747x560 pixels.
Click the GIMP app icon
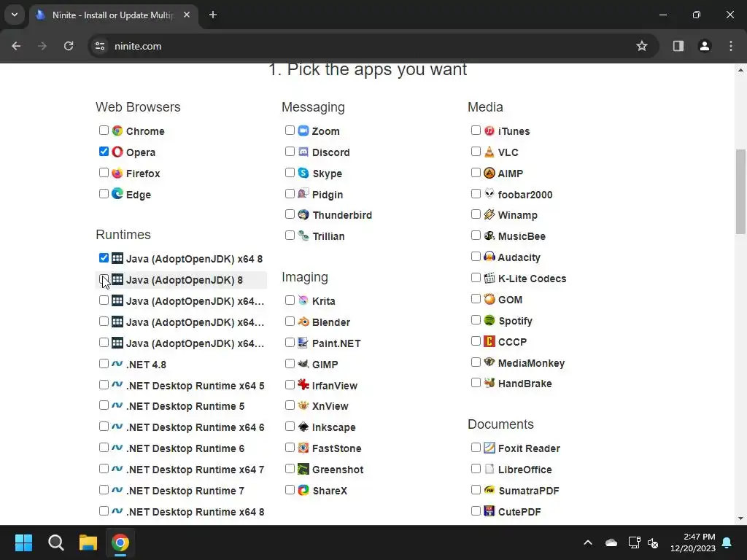303,364
